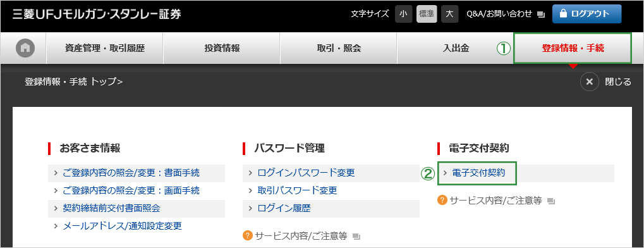This screenshot has width=644, height=248.
Task: Go to 登録情報・手続 トップ link
Action: [x=73, y=82]
